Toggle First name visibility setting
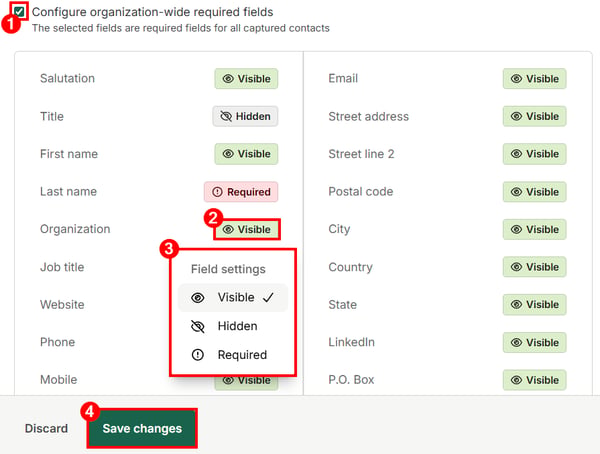 pyautogui.click(x=246, y=154)
